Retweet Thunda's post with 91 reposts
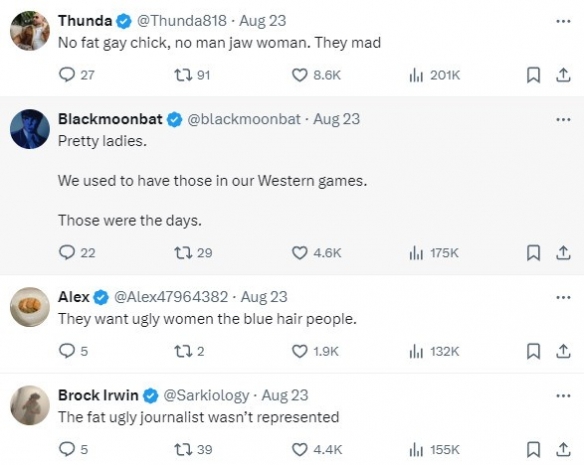584x465 pixels. tap(192, 75)
